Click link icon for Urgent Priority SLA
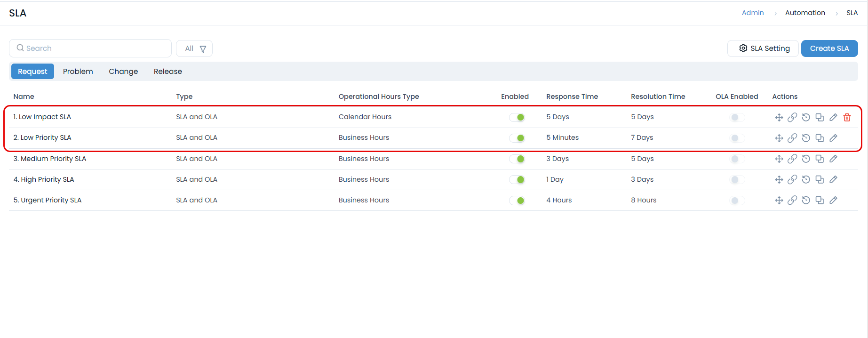The width and height of the screenshot is (868, 338). pos(792,200)
